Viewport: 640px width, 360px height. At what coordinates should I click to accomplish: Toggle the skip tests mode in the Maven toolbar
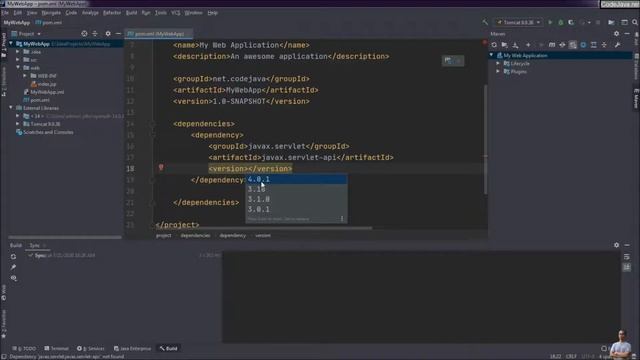[583, 45]
